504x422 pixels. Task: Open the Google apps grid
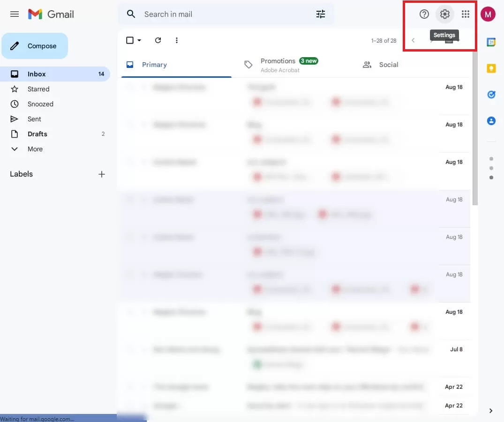tap(466, 14)
